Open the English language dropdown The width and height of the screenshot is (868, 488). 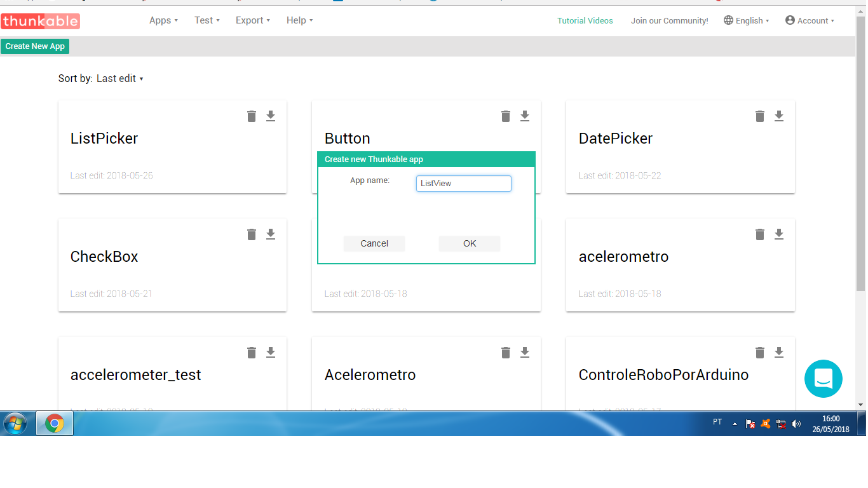[747, 20]
